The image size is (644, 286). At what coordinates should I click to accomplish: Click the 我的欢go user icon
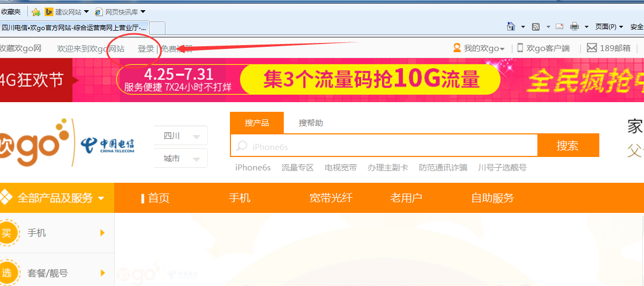457,48
